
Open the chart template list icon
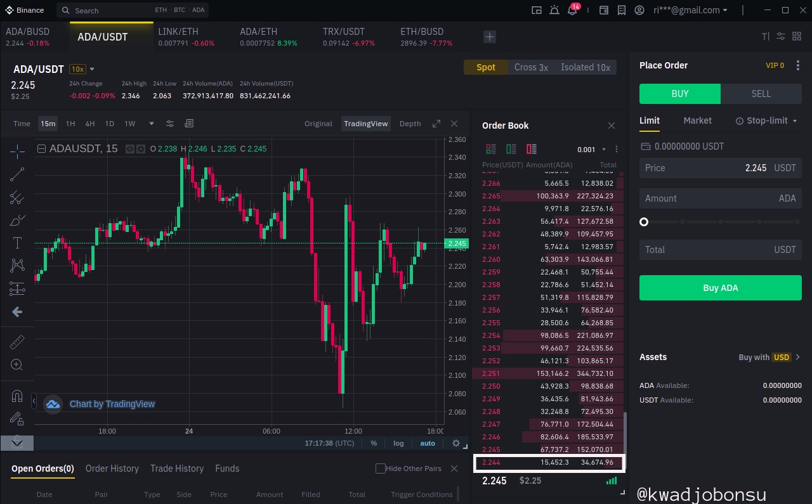coord(189,124)
